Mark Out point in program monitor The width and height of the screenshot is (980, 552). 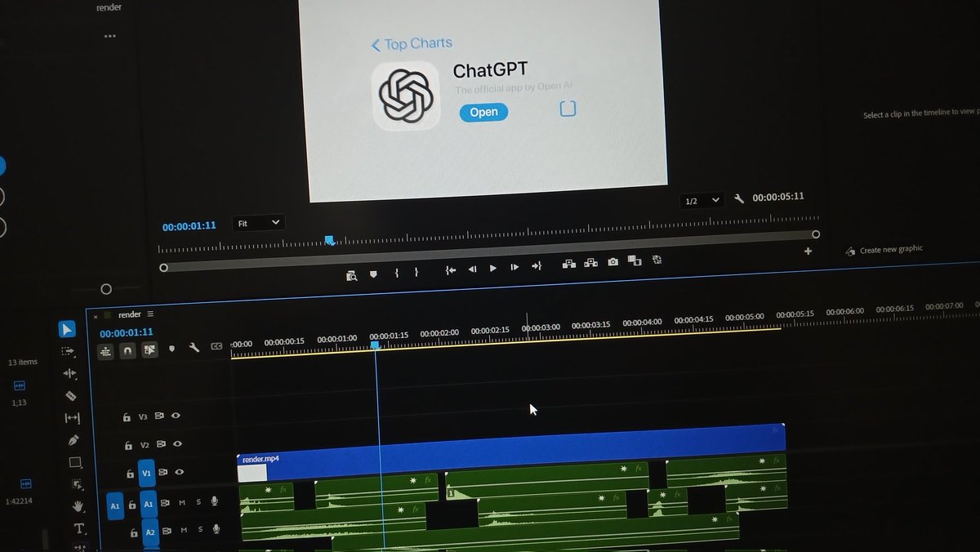[416, 272]
